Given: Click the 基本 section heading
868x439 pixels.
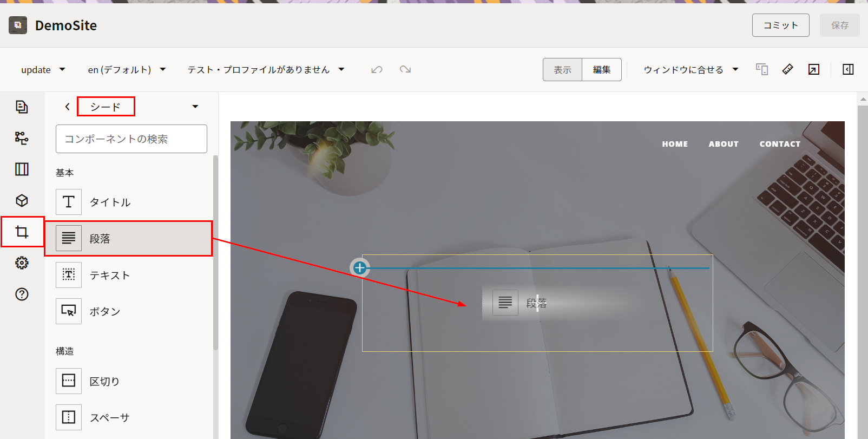Looking at the screenshot, I should click(64, 173).
